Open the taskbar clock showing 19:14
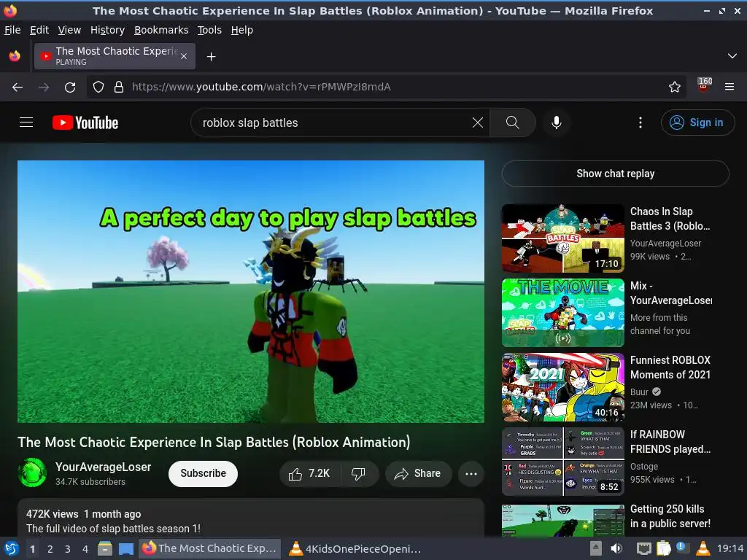The height and width of the screenshot is (560, 747). coord(730,548)
